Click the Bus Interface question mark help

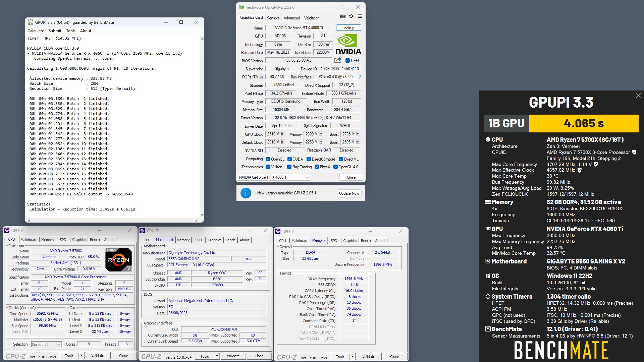(360, 77)
